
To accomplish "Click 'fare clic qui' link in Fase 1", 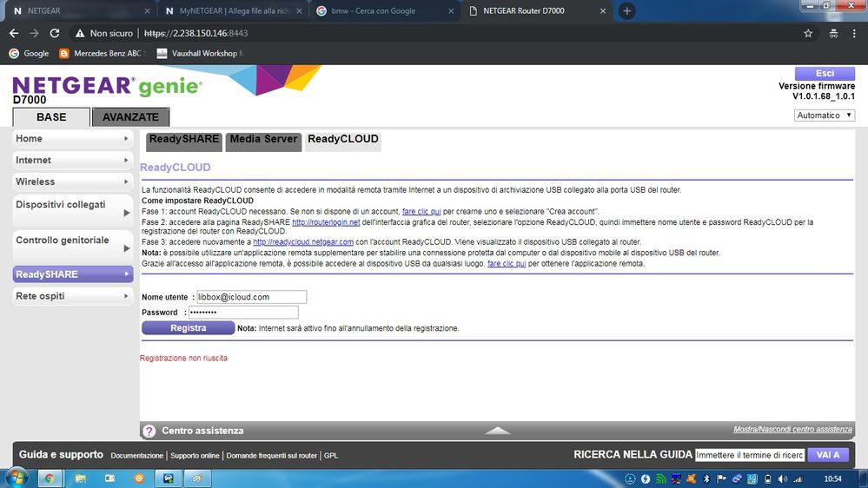I will click(x=421, y=211).
